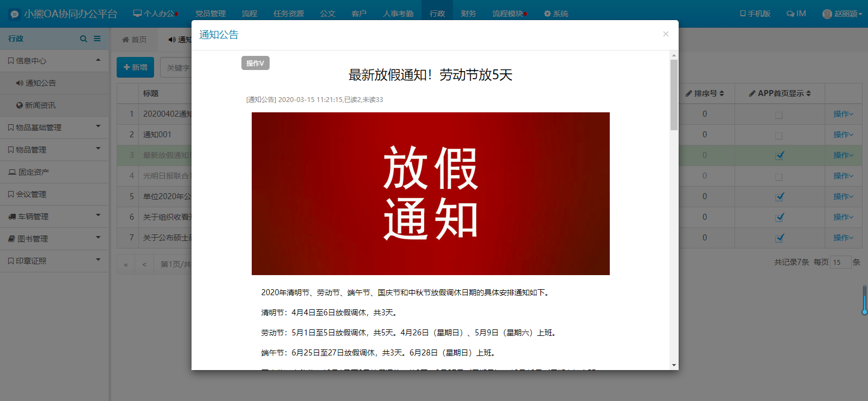
Task: Open 固定资产 sidebar item
Action: [54, 172]
